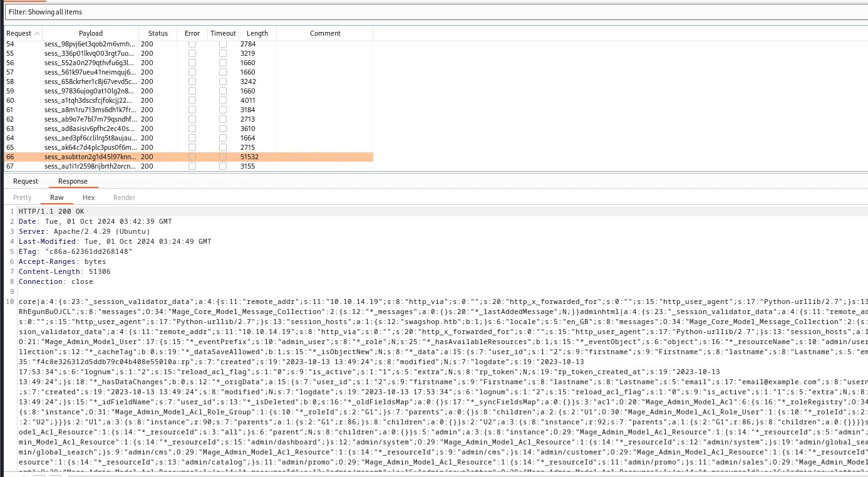Screen dimensions: 868x477
Task: Select the Render view tab
Action: tap(124, 197)
